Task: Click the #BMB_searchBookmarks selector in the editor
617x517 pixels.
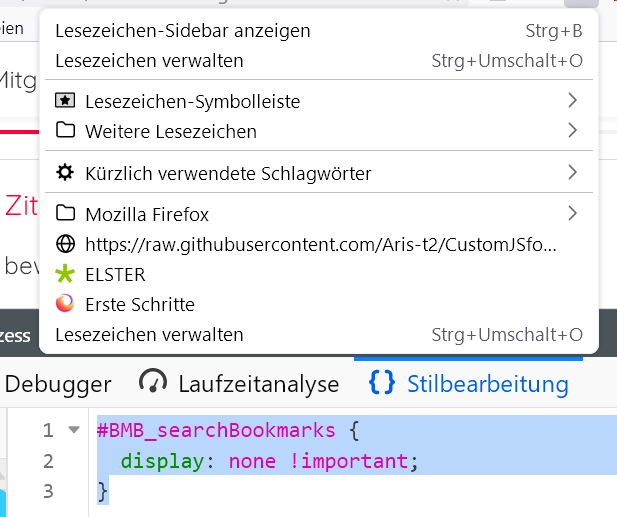Action: click(216, 431)
